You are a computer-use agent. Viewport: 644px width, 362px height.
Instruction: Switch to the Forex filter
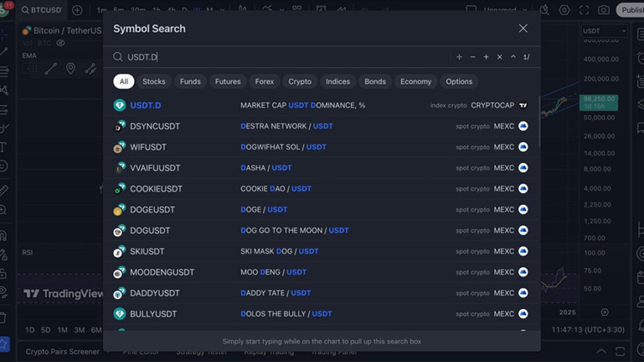coord(264,81)
